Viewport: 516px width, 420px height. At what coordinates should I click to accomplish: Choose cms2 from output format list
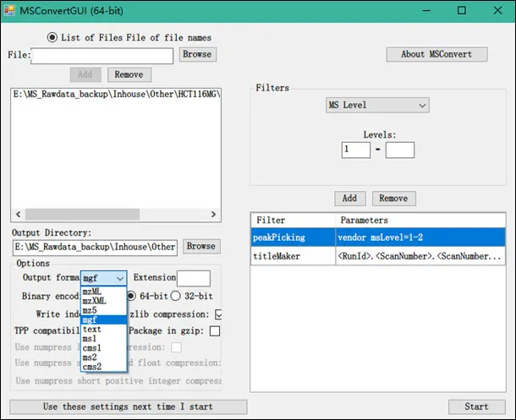coord(104,367)
